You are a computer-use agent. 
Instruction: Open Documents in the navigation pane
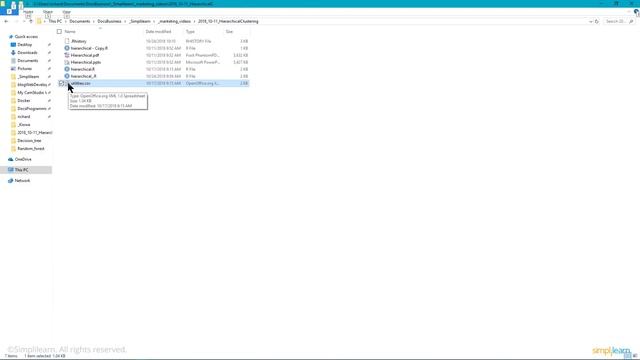27,60
